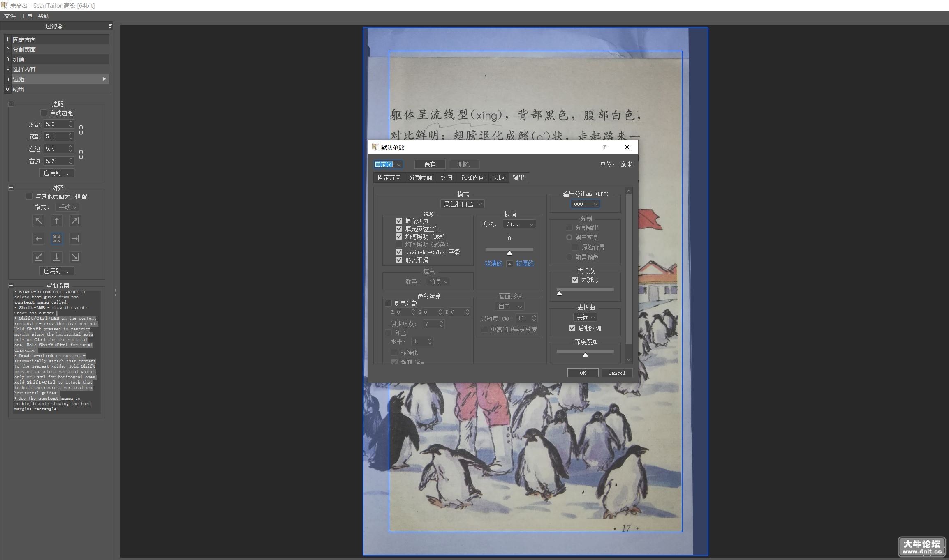The height and width of the screenshot is (560, 949).
Task: Check 与其他页面大小匹配 option
Action: tap(29, 196)
